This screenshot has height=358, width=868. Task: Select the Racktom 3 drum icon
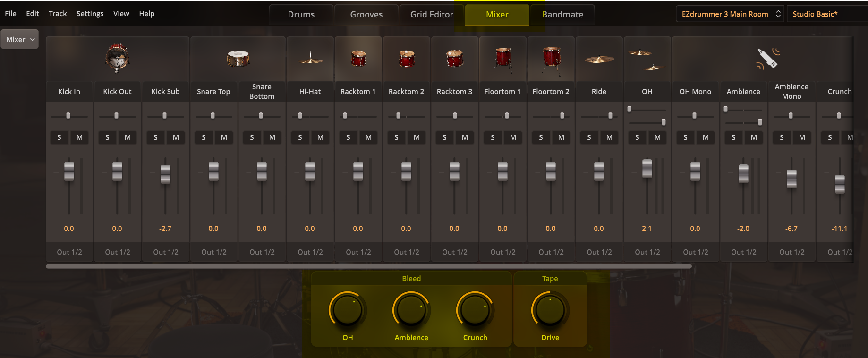pyautogui.click(x=455, y=59)
